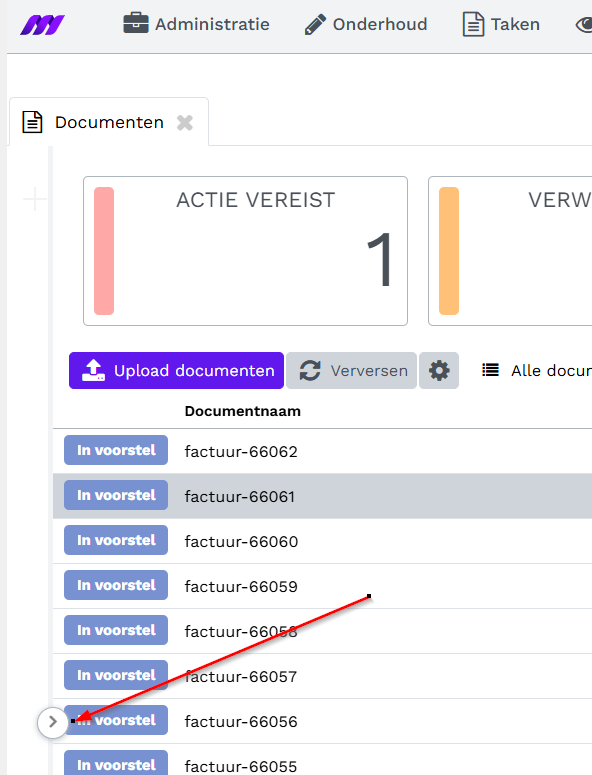
Task: Open the Alle documenten view dropdown
Action: [x=537, y=371]
